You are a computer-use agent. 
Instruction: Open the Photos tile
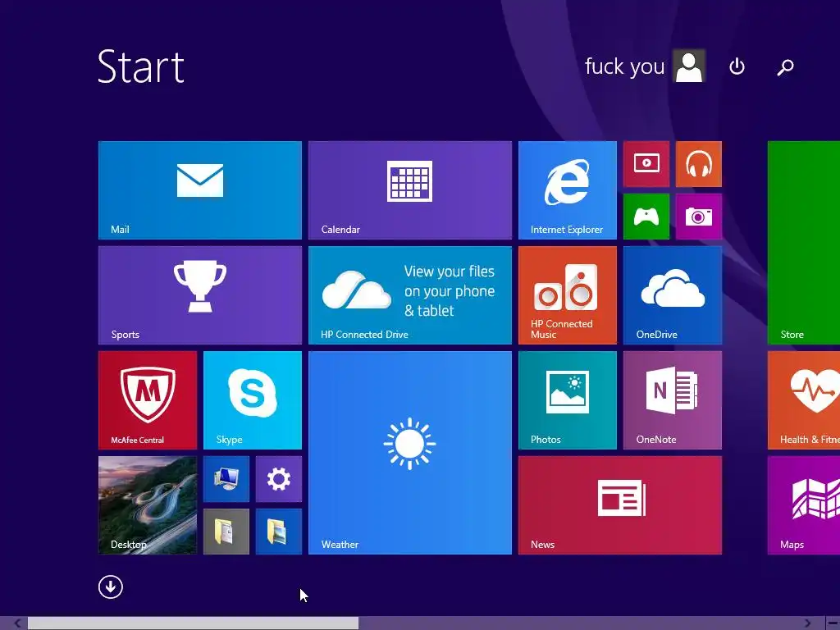[568, 400]
